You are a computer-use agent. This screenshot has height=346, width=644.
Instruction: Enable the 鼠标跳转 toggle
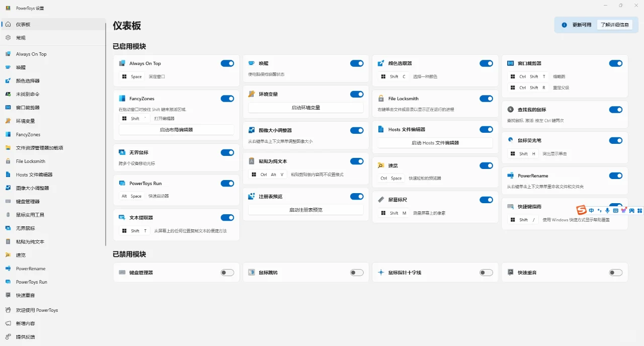pos(357,273)
